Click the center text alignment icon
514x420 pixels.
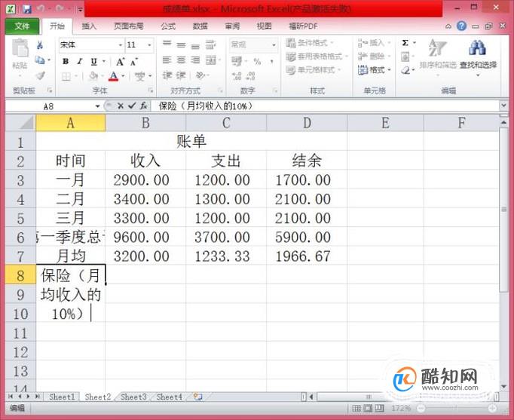coord(182,60)
